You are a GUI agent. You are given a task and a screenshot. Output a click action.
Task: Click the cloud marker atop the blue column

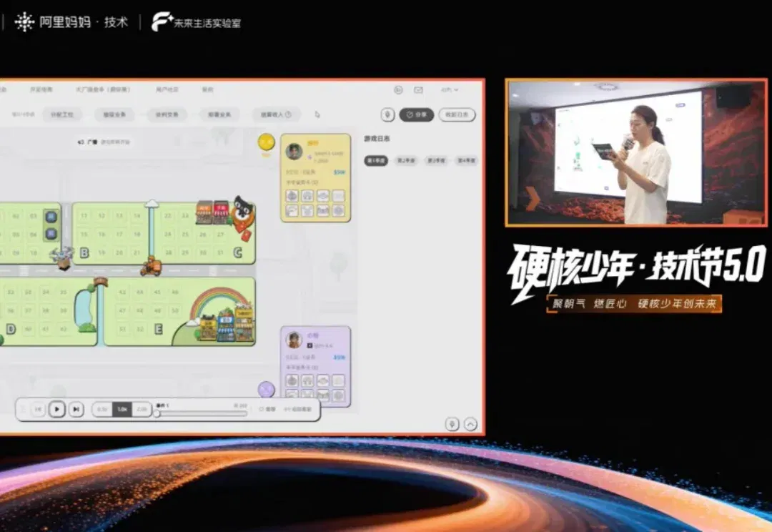click(x=152, y=203)
